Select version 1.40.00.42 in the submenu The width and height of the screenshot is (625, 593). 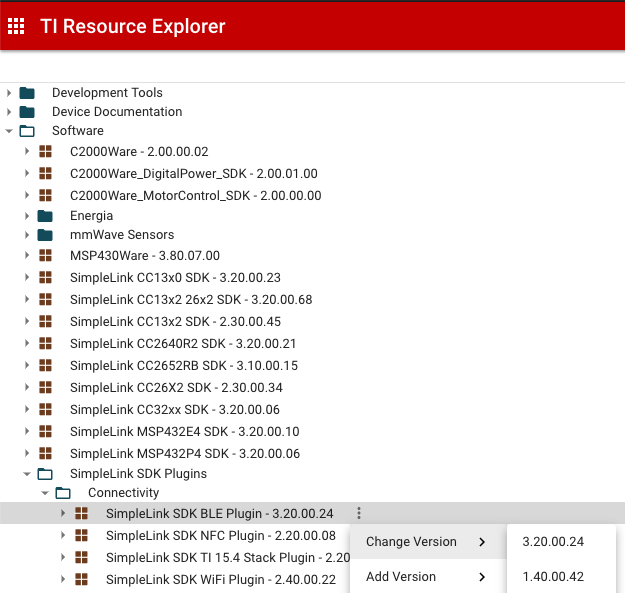point(561,576)
